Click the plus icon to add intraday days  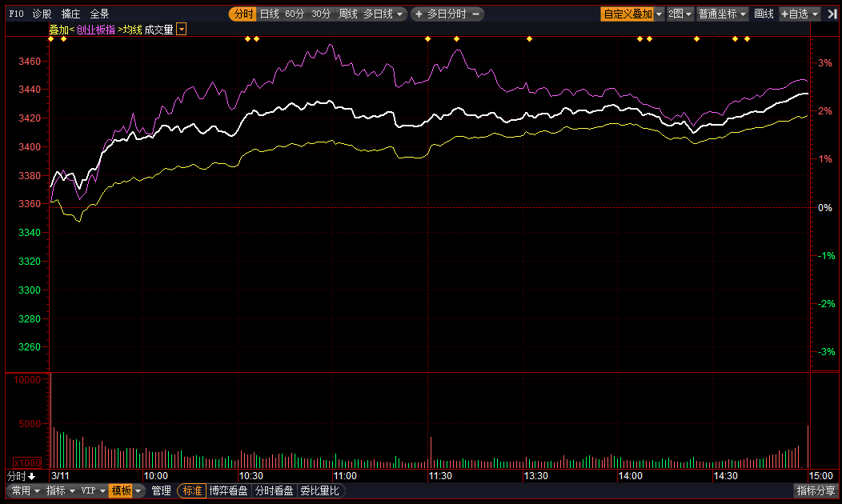point(419,14)
